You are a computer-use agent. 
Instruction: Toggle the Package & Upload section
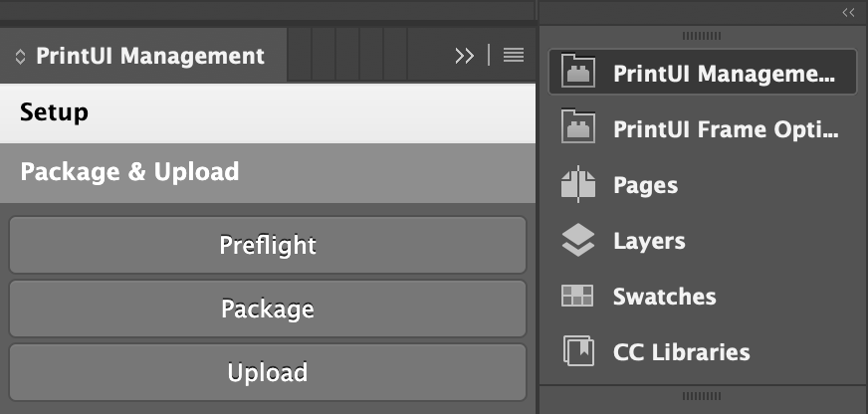click(268, 173)
